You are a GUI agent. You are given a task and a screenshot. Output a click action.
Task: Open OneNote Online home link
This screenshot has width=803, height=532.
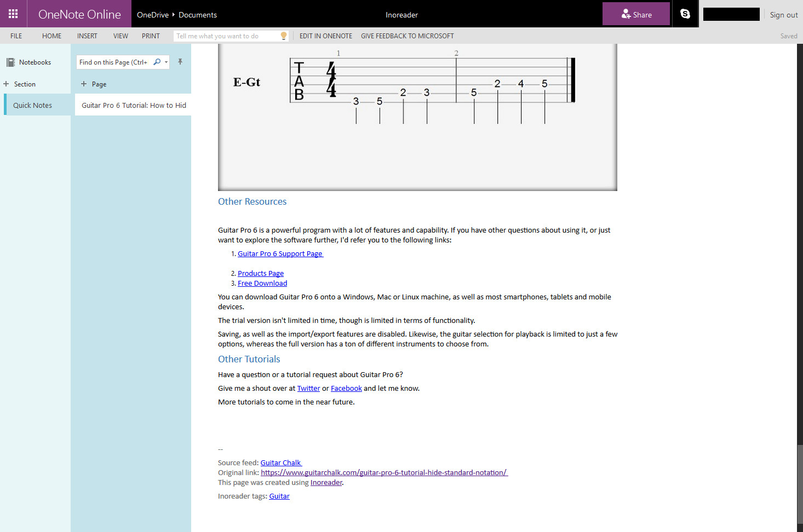(x=79, y=14)
